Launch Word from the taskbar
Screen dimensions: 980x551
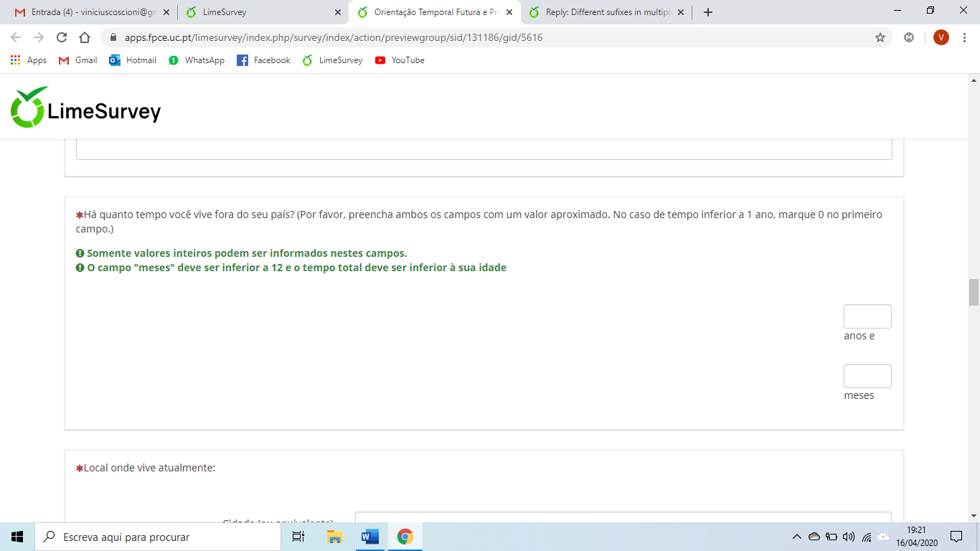[370, 537]
